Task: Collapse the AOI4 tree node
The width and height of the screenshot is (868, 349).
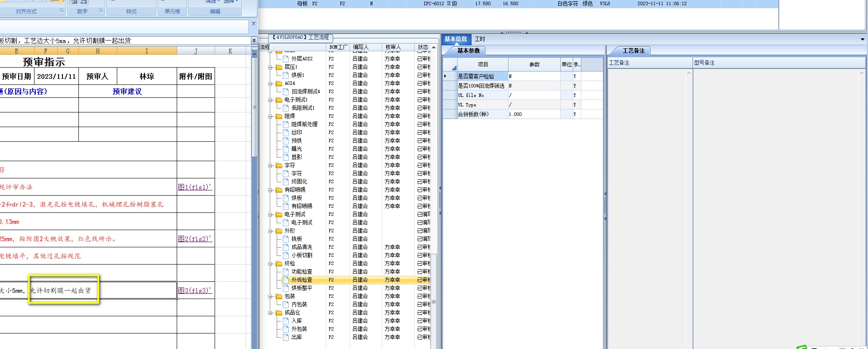Action: click(270, 84)
